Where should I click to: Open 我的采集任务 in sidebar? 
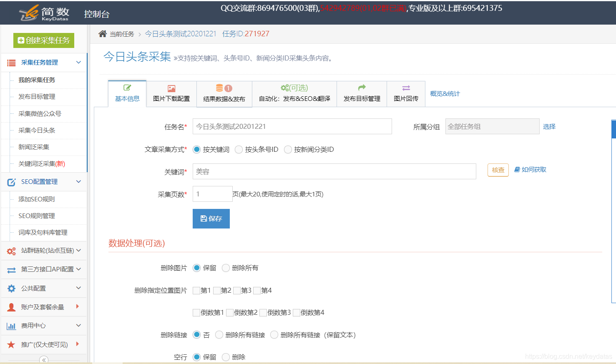(37, 80)
